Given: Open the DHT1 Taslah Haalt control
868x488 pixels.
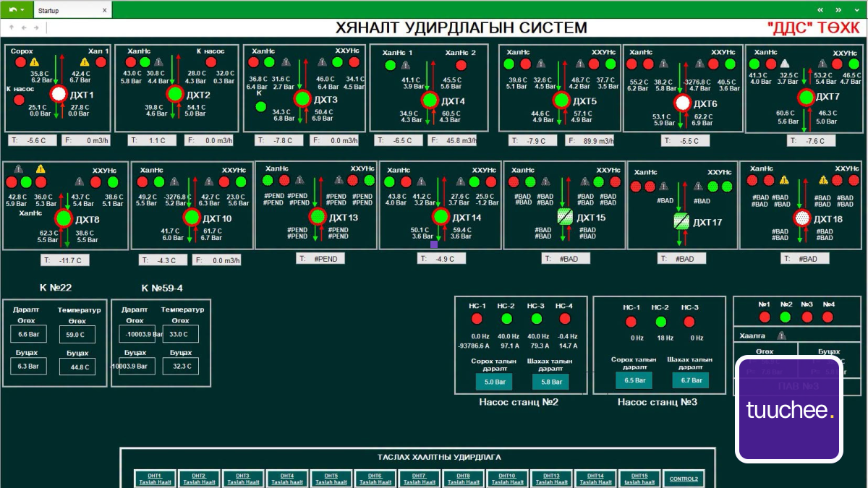Looking at the screenshot, I should (x=155, y=479).
